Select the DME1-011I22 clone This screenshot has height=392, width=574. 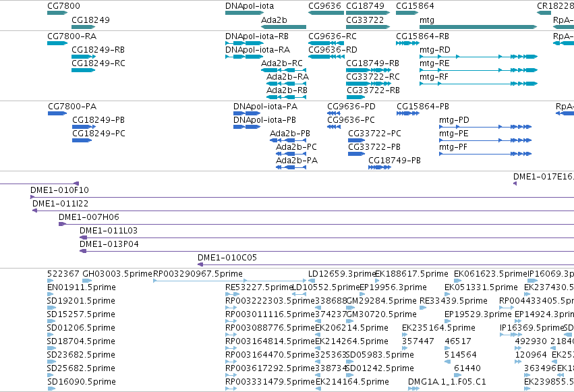coord(303,211)
